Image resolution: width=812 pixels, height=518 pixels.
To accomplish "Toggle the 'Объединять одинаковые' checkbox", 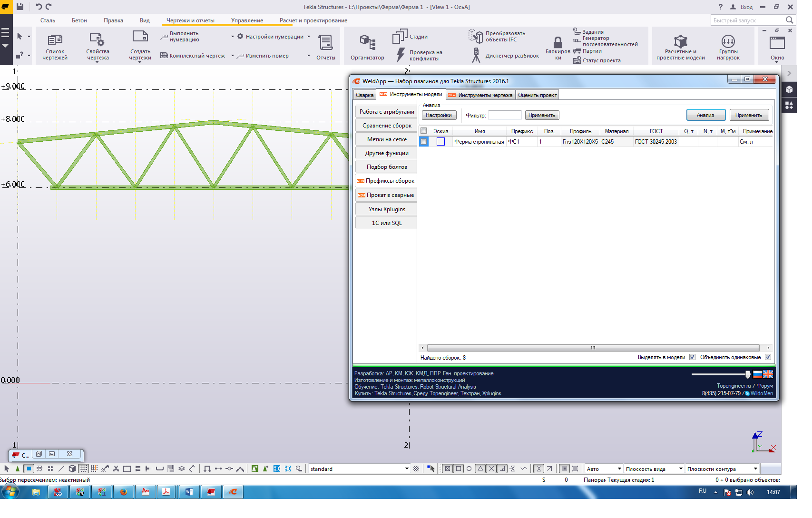I will click(x=768, y=357).
